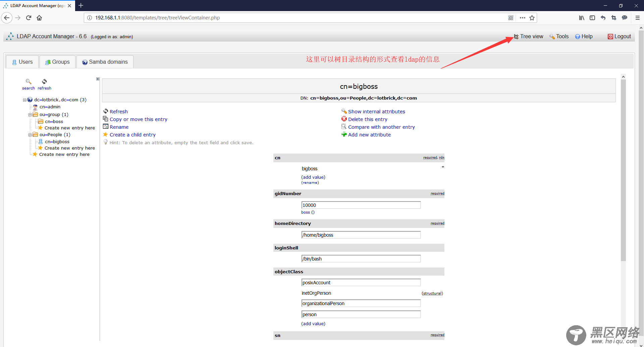Click the Rename entry icon
644x347 pixels.
106,127
